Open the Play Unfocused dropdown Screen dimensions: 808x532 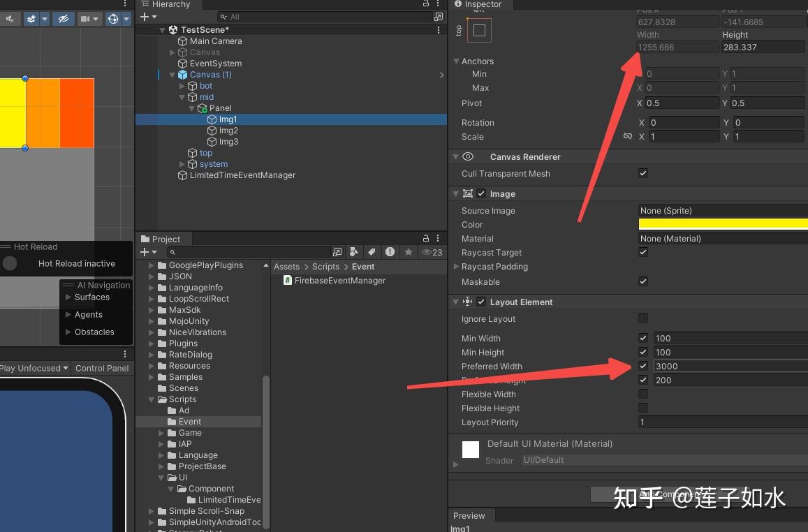[34, 368]
